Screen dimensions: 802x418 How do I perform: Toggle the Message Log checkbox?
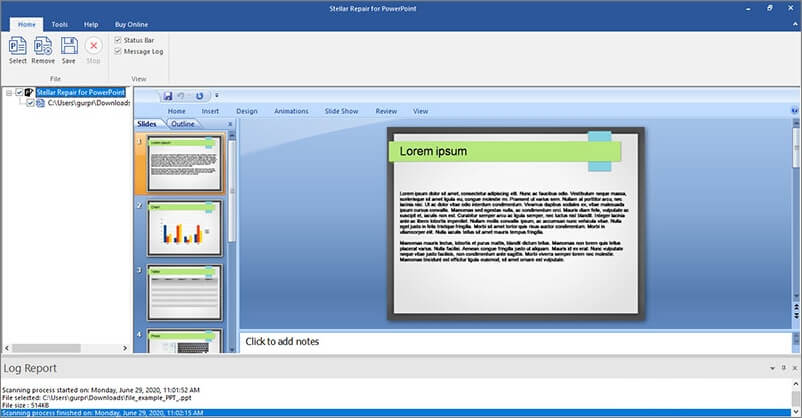118,51
